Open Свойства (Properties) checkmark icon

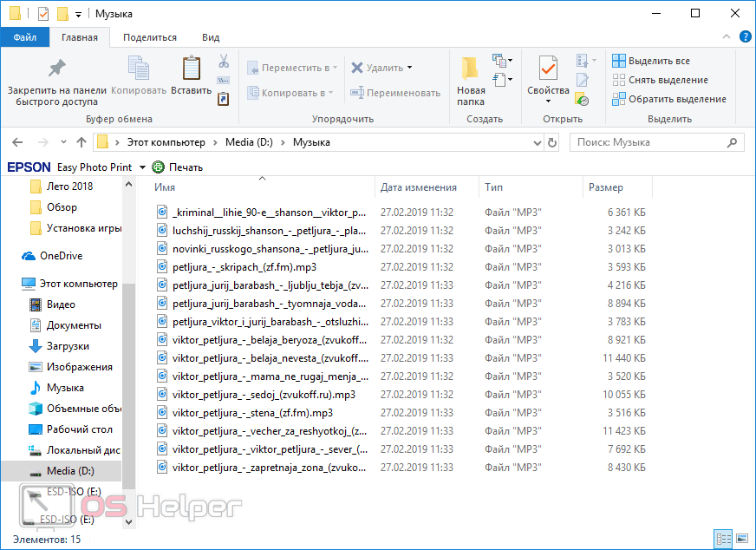click(548, 69)
